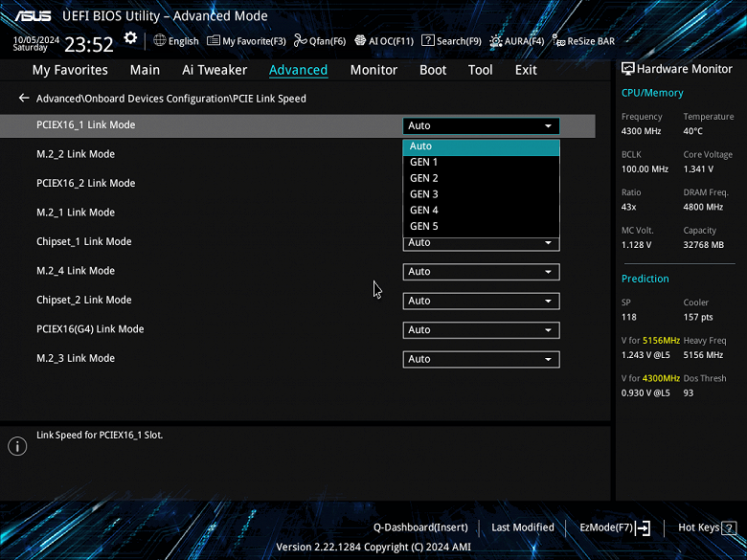The height and width of the screenshot is (560, 747).
Task: Click the 5156MHz yellow prediction value
Action: [661, 341]
